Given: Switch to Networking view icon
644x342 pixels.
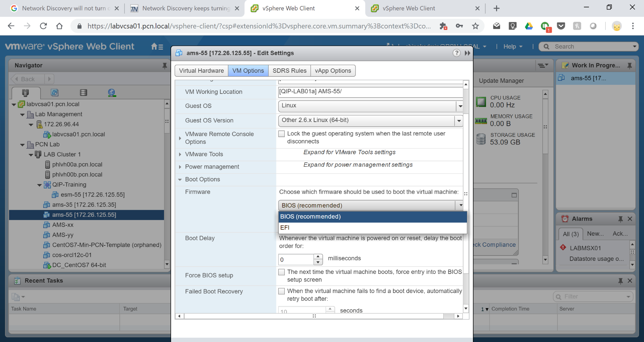Looking at the screenshot, I should click(x=112, y=93).
